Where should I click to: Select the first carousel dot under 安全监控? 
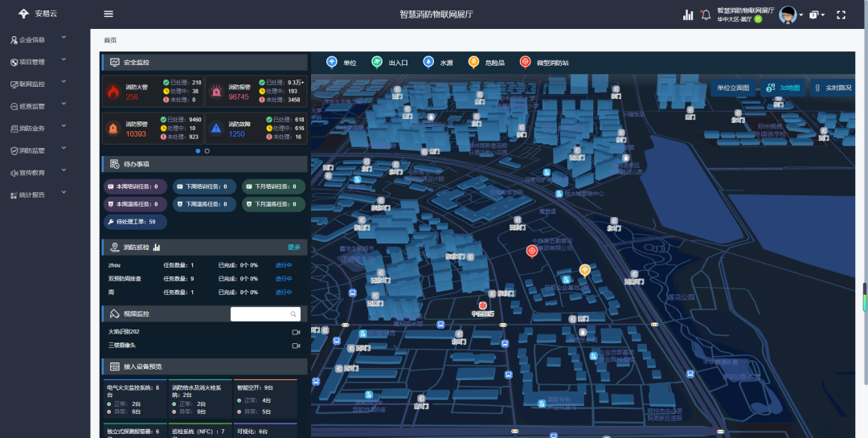(199, 150)
